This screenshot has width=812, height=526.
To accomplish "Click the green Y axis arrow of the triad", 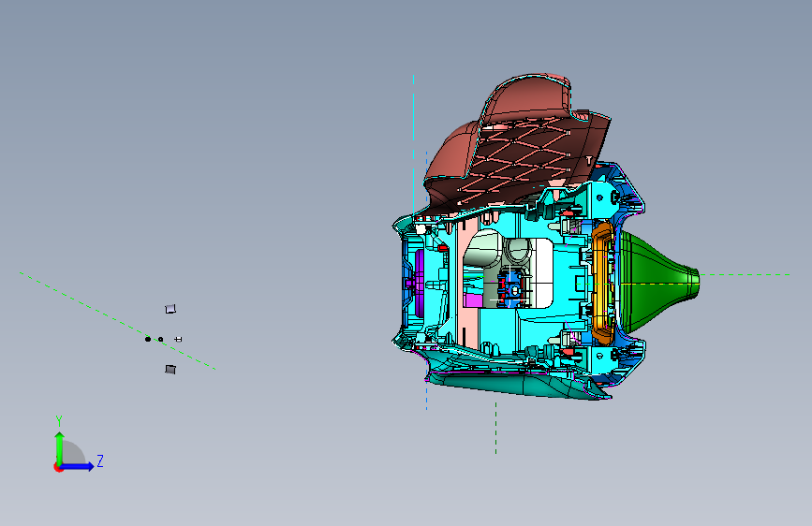I will point(60,447).
